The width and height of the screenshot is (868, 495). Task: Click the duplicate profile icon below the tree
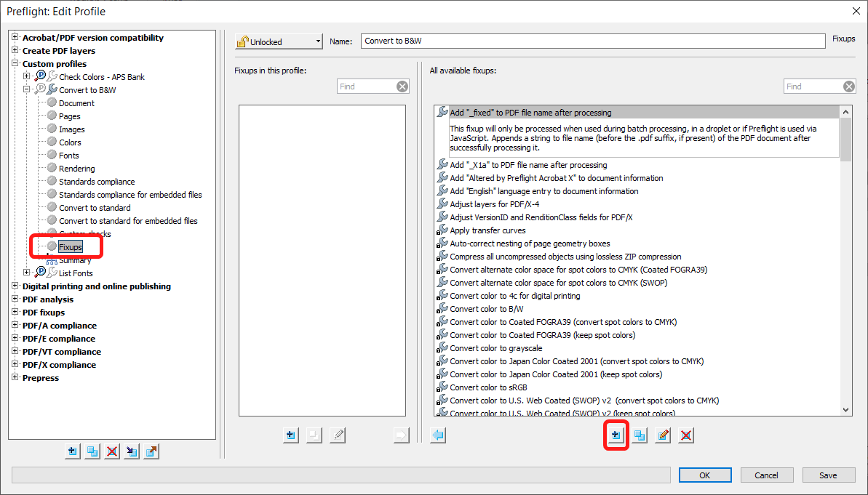point(92,451)
